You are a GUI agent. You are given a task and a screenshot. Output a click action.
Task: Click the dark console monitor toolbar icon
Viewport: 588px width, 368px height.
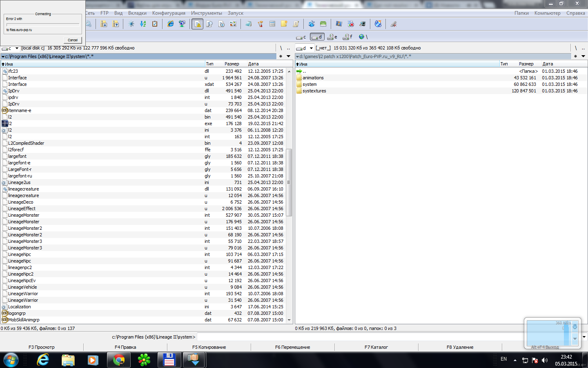pyautogui.click(x=363, y=24)
